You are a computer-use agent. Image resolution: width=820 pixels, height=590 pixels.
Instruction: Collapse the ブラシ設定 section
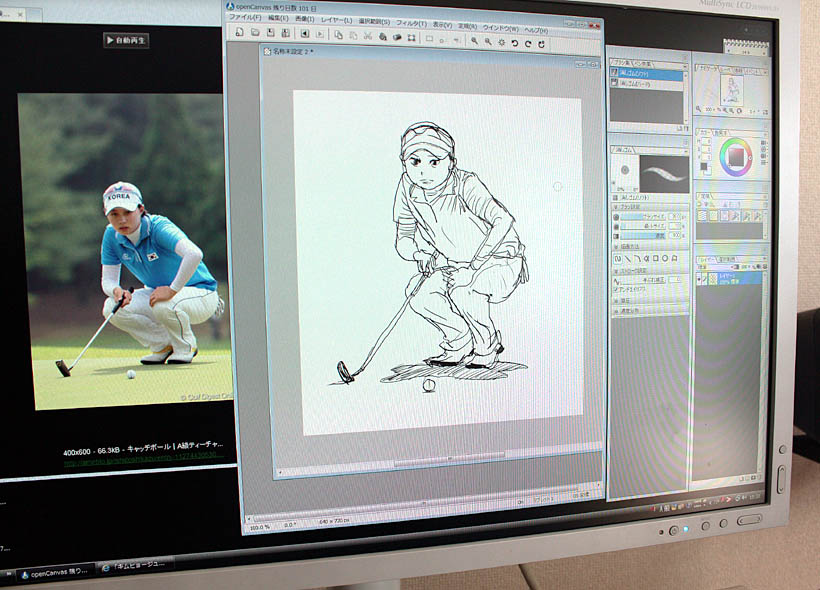tap(616, 207)
